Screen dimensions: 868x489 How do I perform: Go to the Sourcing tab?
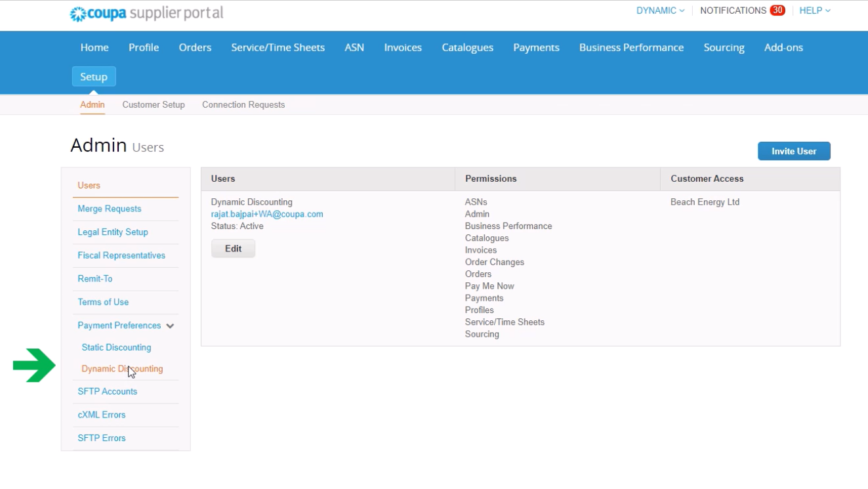pos(724,47)
